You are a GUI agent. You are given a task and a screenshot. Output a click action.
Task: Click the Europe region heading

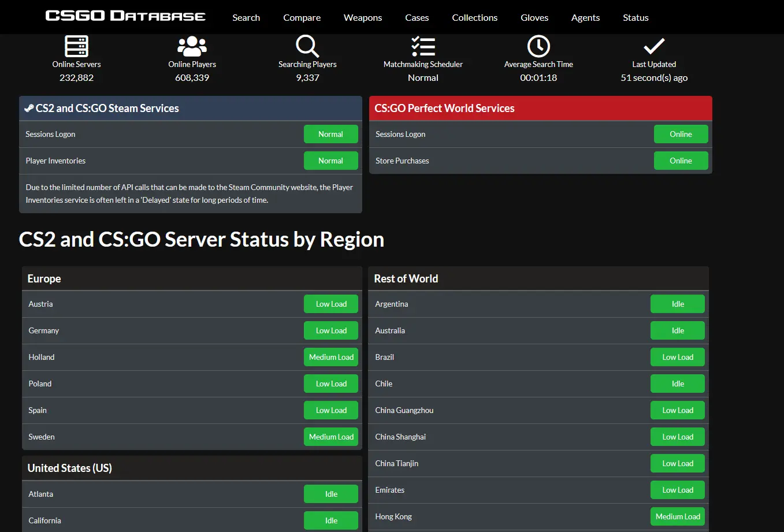coord(44,278)
